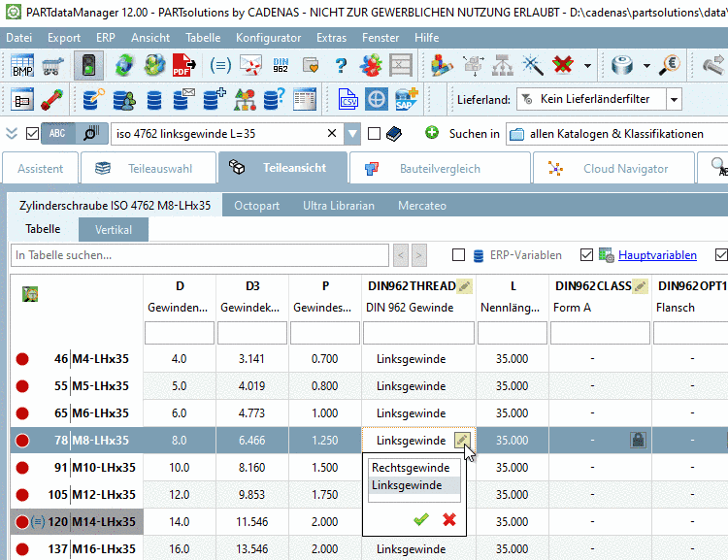
Task: Click the BMP image export icon
Action: click(x=23, y=66)
